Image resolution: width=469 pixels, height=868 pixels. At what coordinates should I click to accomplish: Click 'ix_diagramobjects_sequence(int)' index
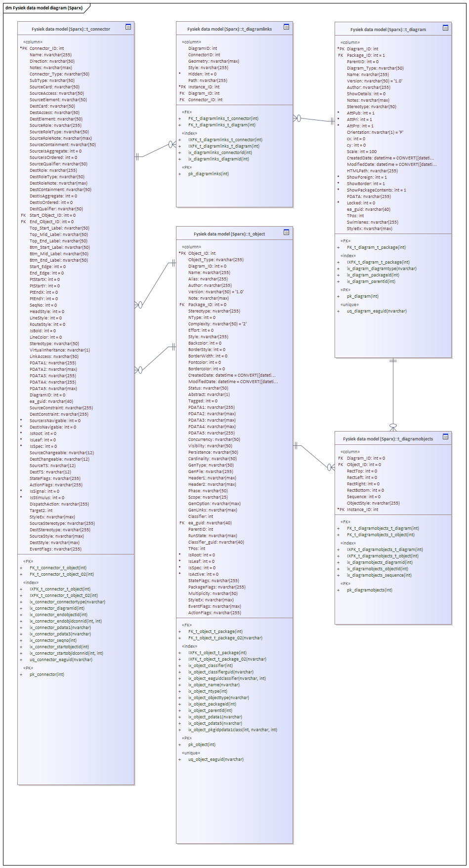point(379,575)
